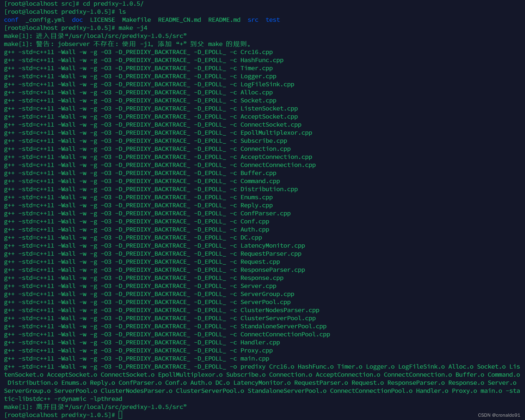This screenshot has height=420, width=525.
Task: Select 'Buffer.cpp' file name
Action: pyautogui.click(x=259, y=173)
